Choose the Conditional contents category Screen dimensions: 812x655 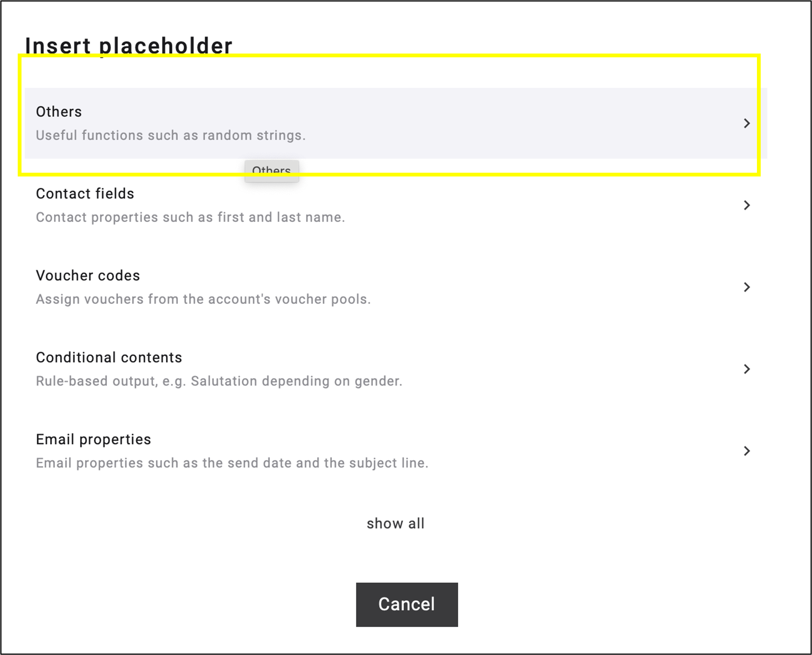click(x=396, y=369)
